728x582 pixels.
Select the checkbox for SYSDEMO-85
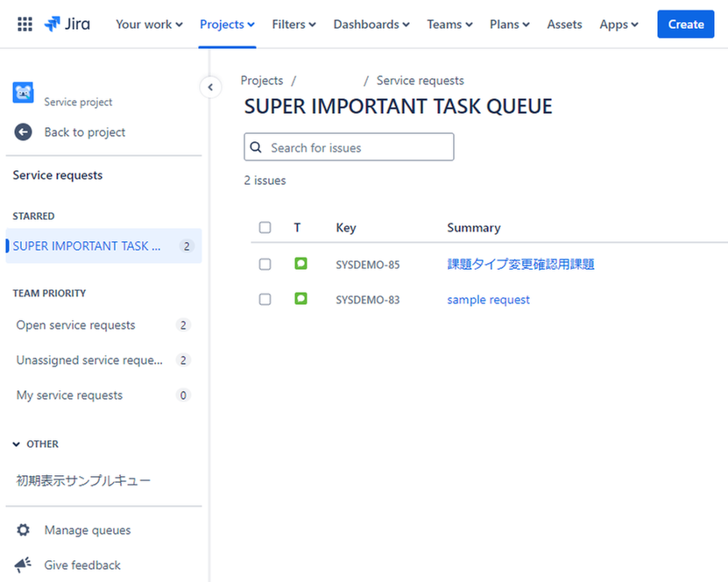(265, 265)
